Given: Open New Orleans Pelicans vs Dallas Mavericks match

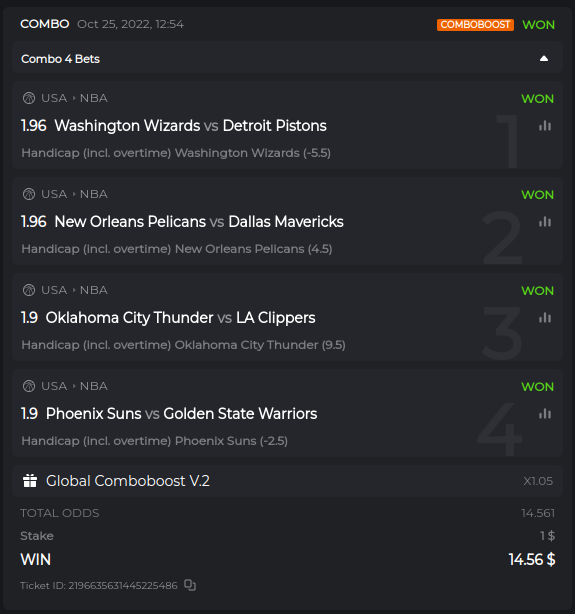Looking at the screenshot, I should coord(199,222).
